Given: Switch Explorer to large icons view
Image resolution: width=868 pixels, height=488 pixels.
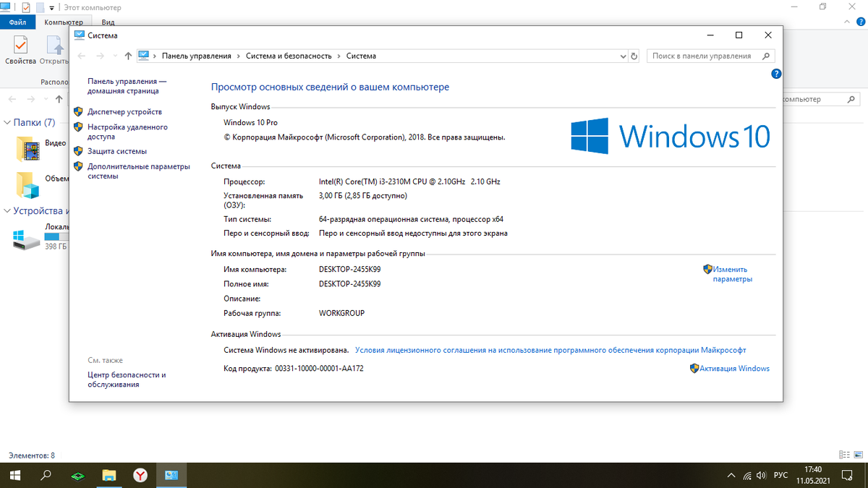Looking at the screenshot, I should coord(857,455).
